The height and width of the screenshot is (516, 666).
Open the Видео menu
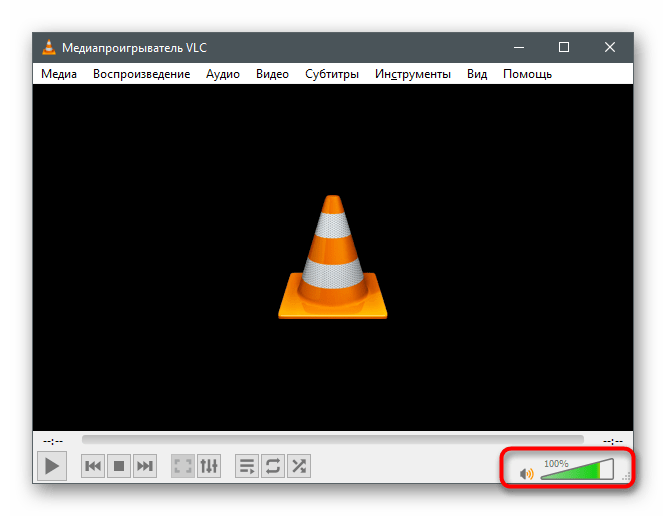pyautogui.click(x=272, y=74)
